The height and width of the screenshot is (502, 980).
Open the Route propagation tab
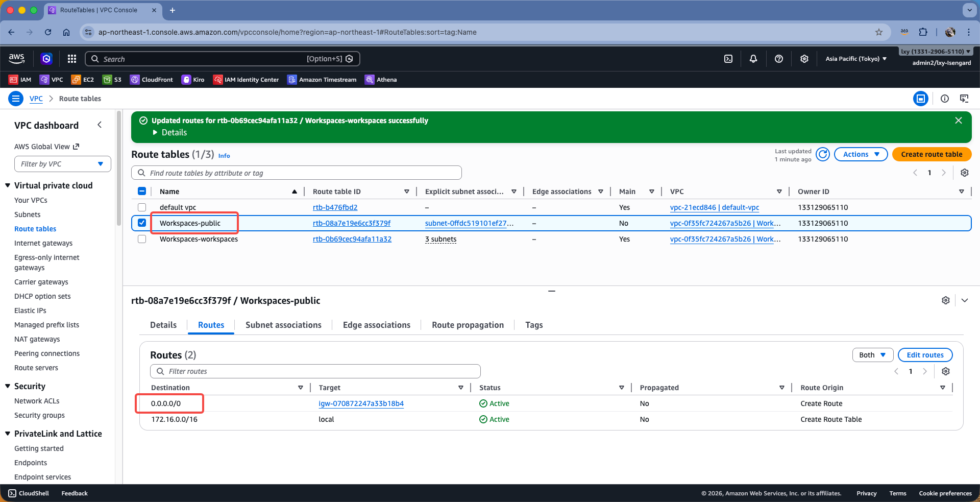pyautogui.click(x=468, y=325)
